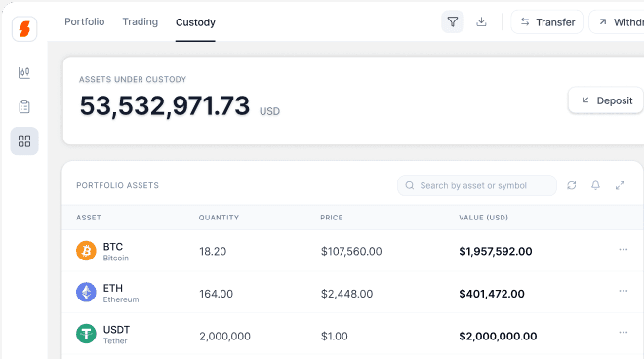Click the Withdraw button
The width and height of the screenshot is (644, 359).
coord(617,22)
